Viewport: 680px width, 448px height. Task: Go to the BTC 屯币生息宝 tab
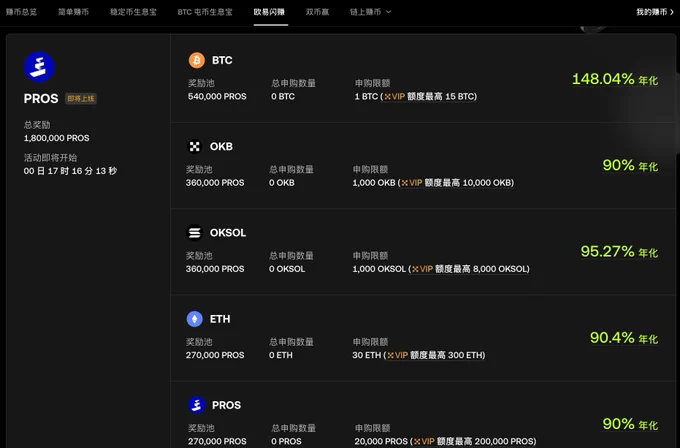(205, 12)
